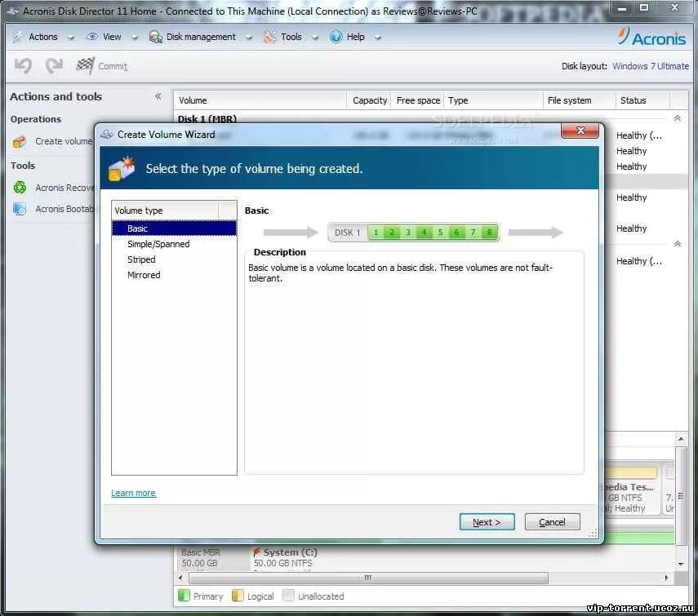
Task: Click the horizontal scrollbar thumb
Action: (x=368, y=578)
